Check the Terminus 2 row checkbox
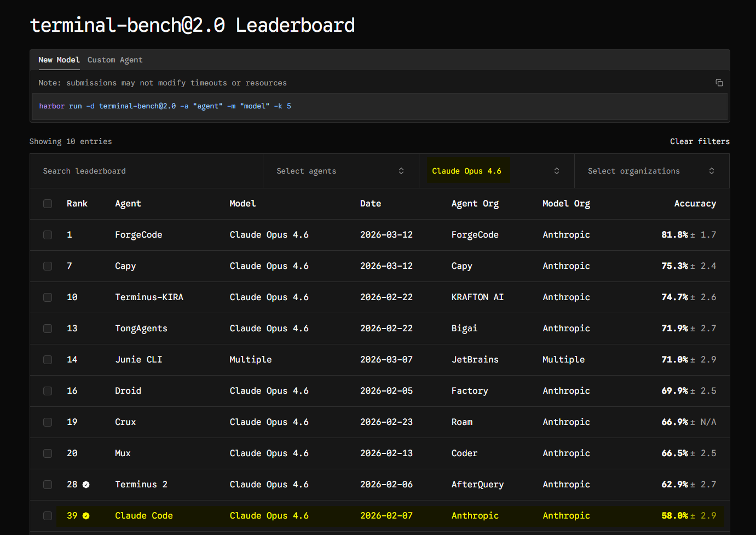756x535 pixels. [x=48, y=485]
